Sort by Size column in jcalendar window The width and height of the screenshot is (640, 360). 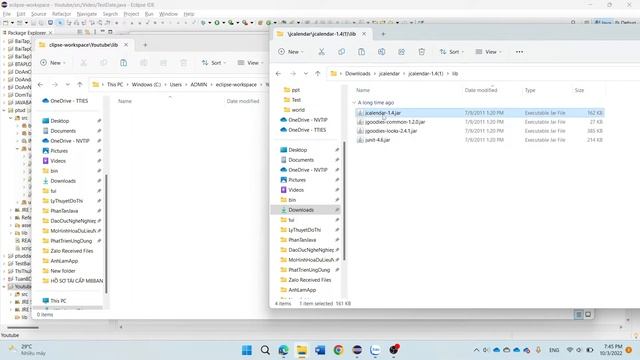tap(579, 90)
